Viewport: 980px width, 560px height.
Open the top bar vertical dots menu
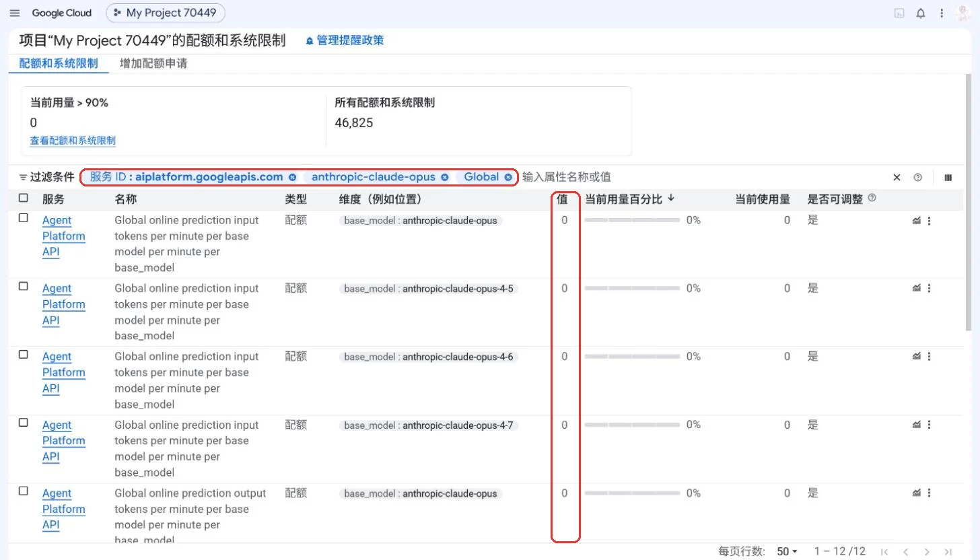point(942,13)
